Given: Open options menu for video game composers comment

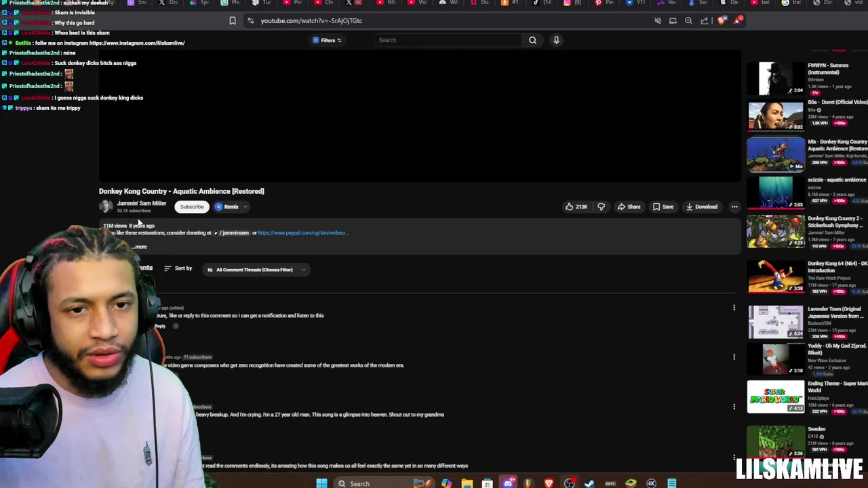Looking at the screenshot, I should click(734, 357).
